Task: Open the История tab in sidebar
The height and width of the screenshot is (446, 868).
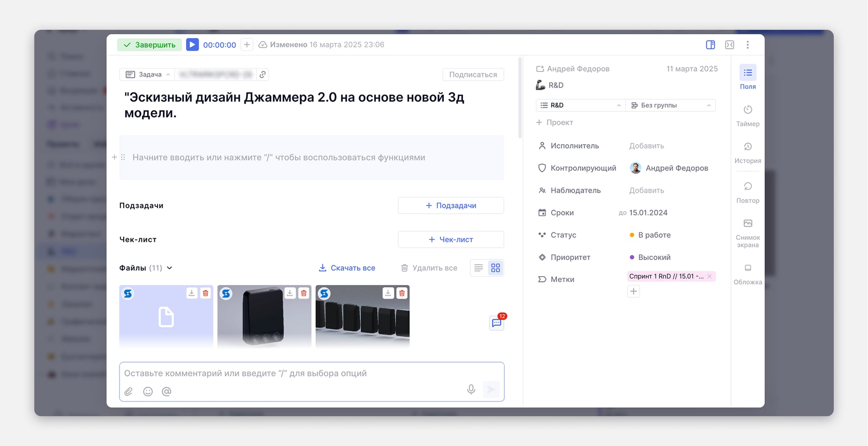Action: pyautogui.click(x=747, y=152)
